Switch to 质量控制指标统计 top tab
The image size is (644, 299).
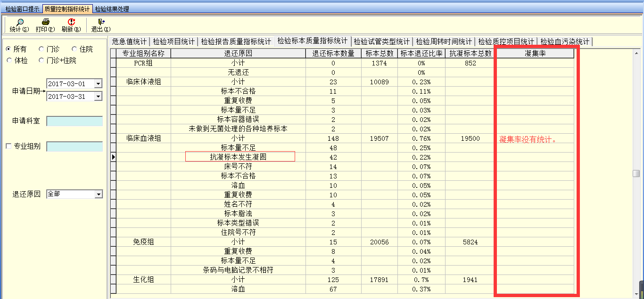tap(67, 9)
